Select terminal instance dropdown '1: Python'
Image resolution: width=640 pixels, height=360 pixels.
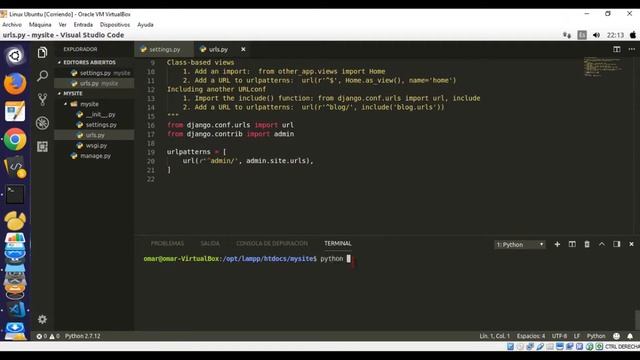520,244
